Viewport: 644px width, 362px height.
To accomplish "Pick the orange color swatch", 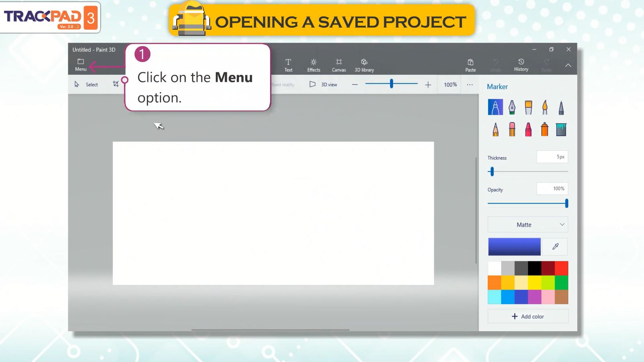I will (494, 282).
